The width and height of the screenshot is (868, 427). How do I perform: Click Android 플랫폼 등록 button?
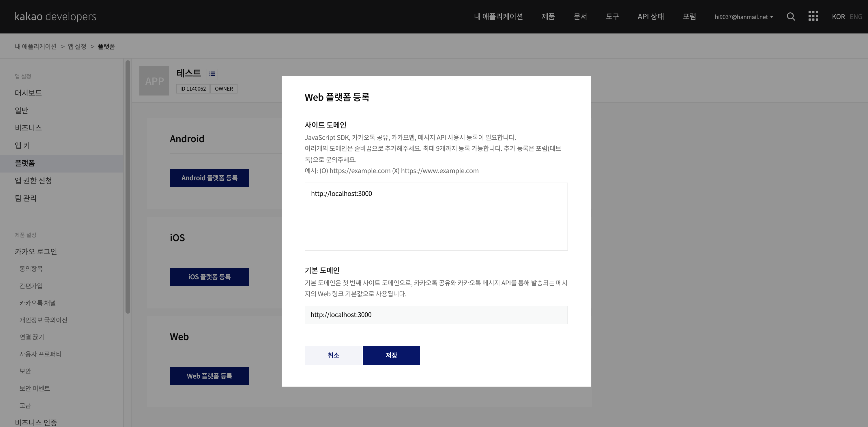pyautogui.click(x=209, y=178)
